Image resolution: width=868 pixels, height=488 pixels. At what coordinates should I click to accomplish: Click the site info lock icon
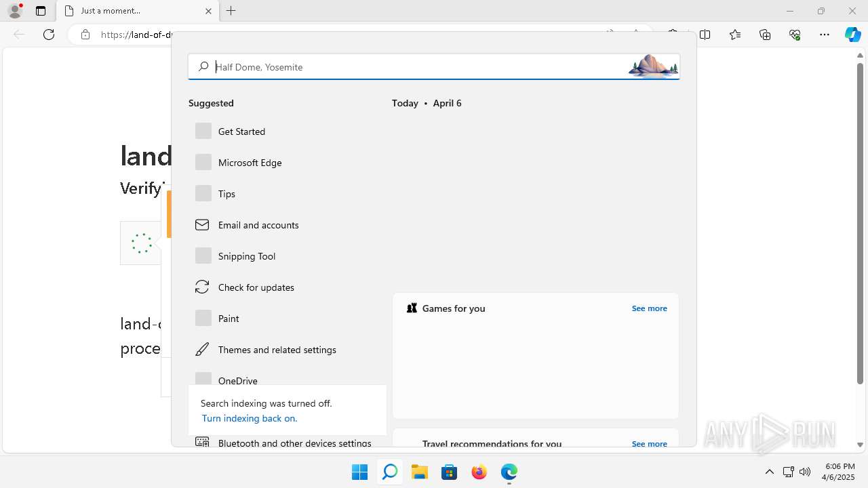point(85,35)
